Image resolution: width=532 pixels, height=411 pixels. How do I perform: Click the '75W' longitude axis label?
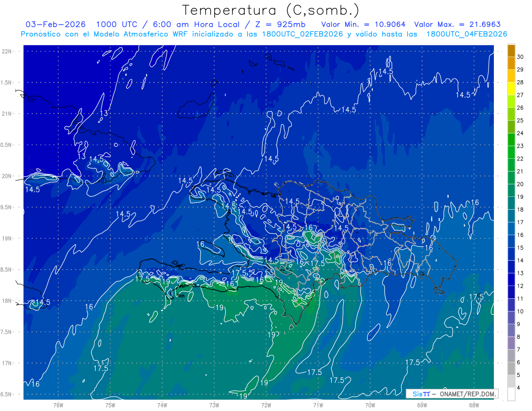(x=110, y=405)
